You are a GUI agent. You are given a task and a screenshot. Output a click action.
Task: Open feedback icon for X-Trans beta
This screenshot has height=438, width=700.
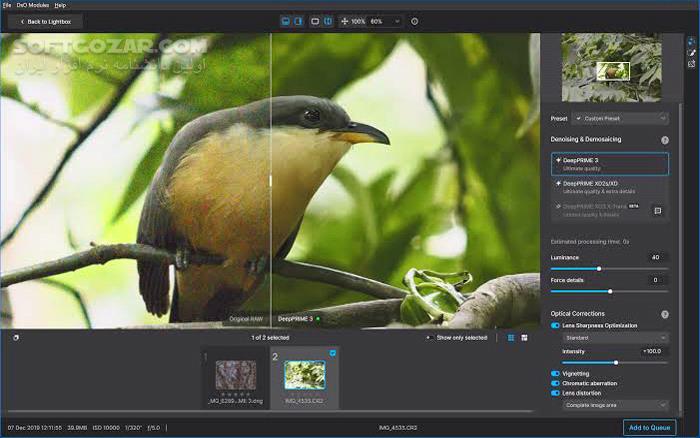[x=658, y=211]
